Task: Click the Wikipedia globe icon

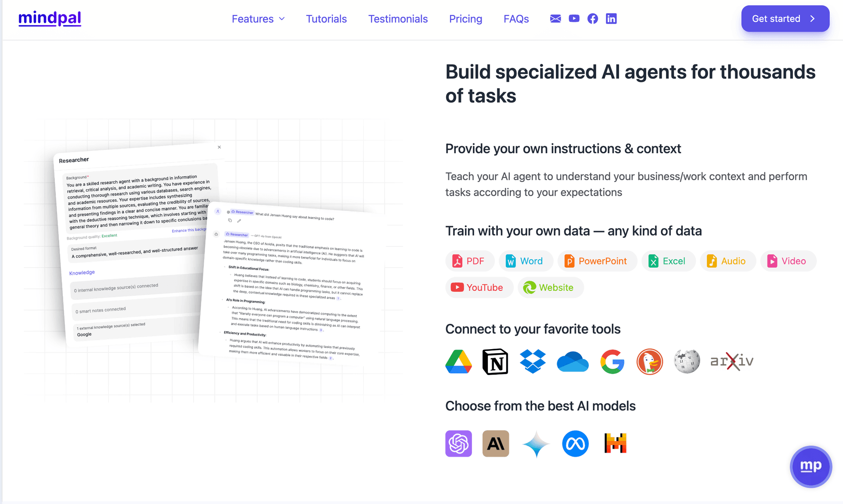Action: [687, 362]
